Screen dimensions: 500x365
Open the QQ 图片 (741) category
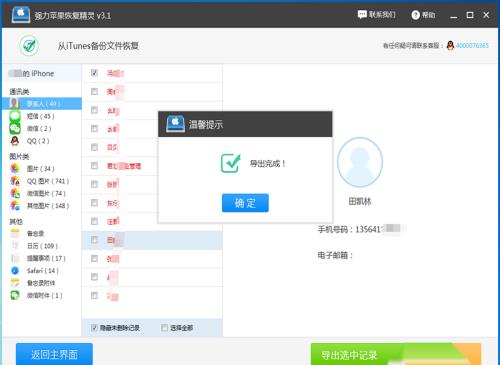[48, 181]
